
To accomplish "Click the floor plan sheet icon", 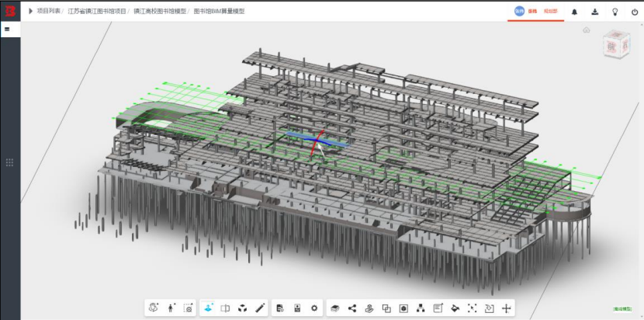I will (x=297, y=308).
